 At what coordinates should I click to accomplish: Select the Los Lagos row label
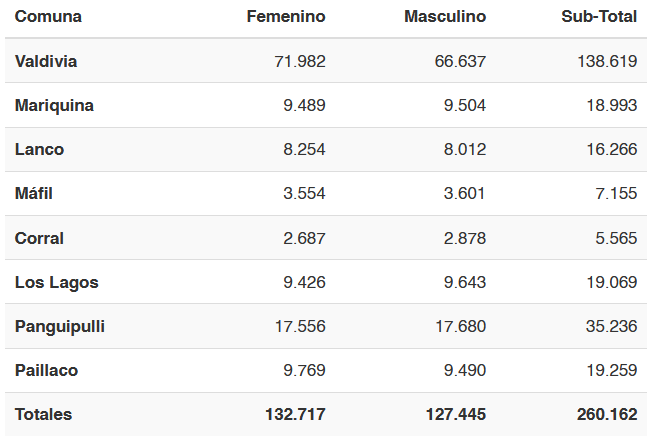coord(57,282)
